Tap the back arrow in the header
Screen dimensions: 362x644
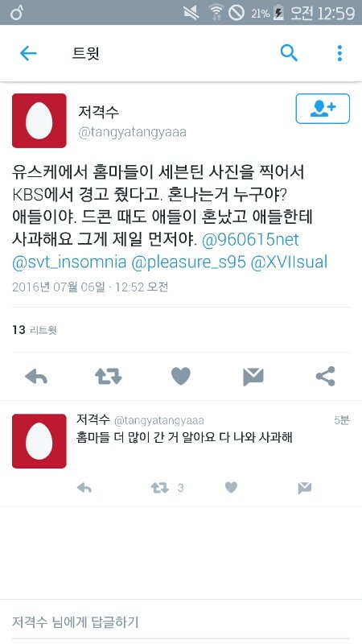(x=28, y=53)
